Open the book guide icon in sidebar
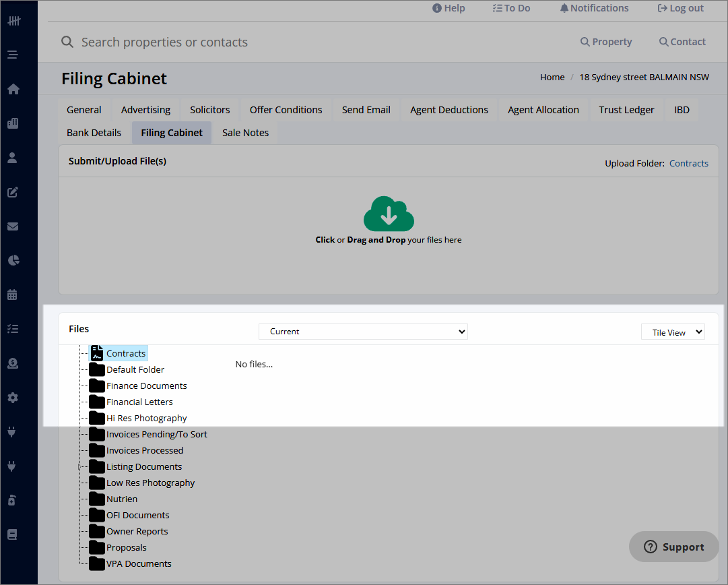 (x=13, y=534)
